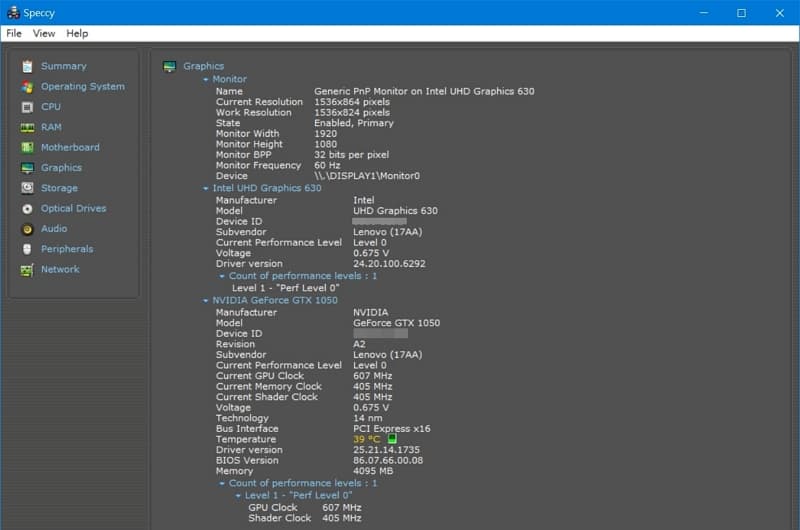
Task: Select the Storage hard drive icon
Action: point(28,188)
